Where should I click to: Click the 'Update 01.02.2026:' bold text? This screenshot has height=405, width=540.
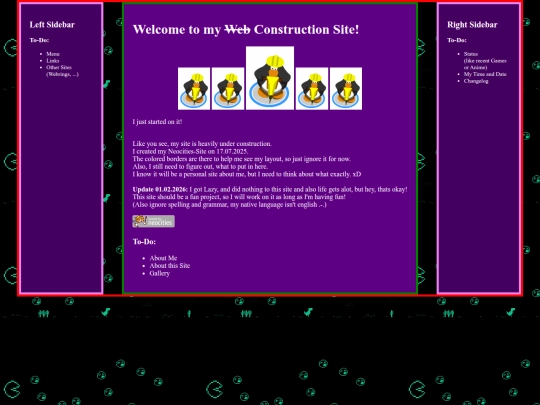pos(160,189)
